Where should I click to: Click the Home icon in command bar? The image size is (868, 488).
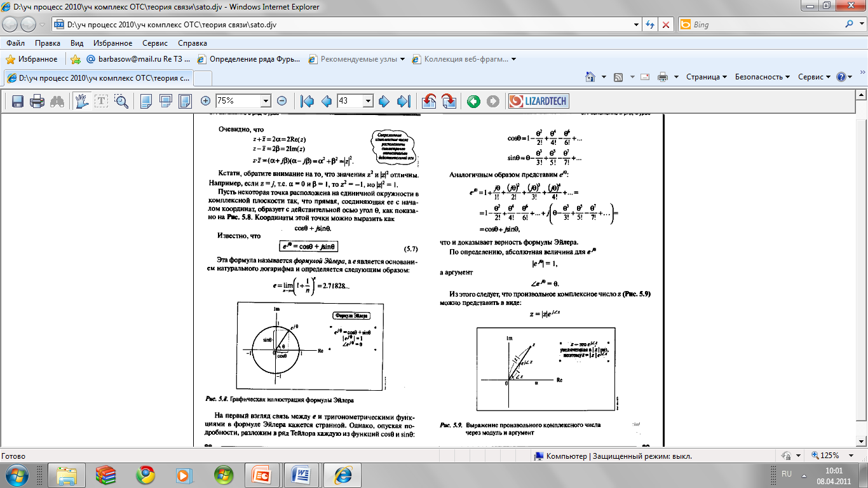pos(589,77)
